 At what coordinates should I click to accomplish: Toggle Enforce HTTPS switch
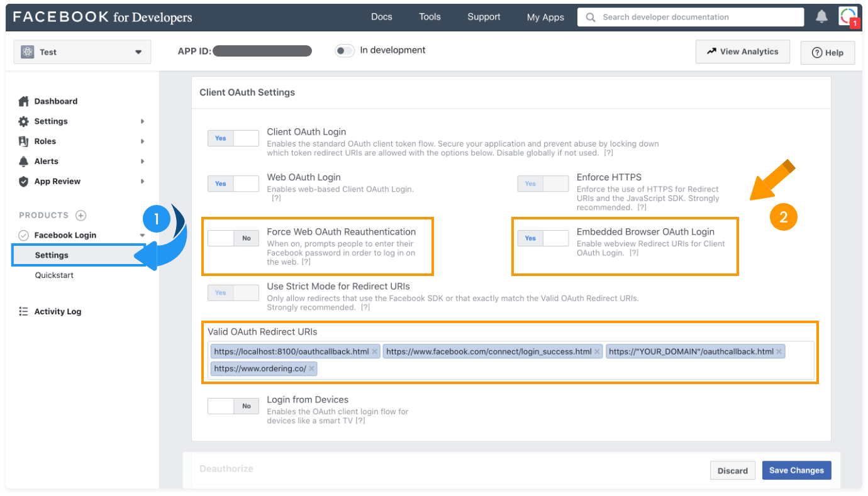point(543,184)
